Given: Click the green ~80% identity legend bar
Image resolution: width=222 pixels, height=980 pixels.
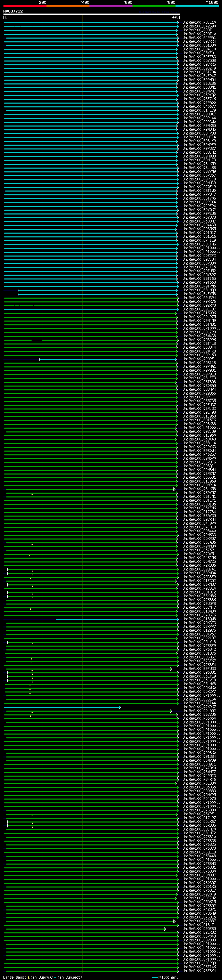Looking at the screenshot, I should [x=154, y=6].
